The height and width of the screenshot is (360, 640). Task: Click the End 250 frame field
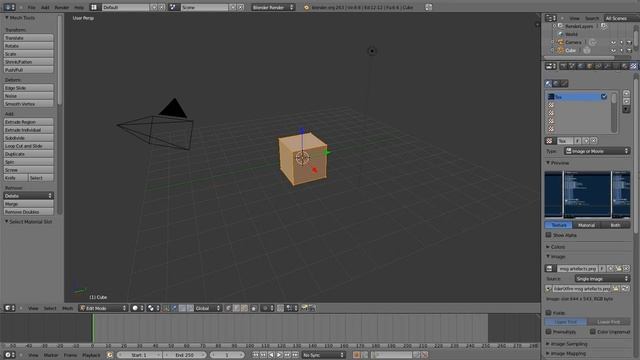(185, 355)
